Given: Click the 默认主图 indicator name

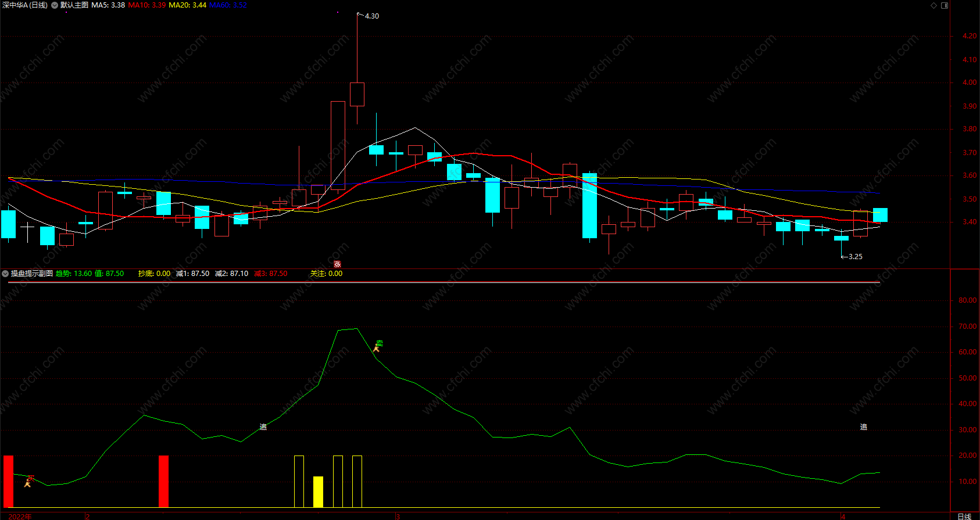Looking at the screenshot, I should (74, 5).
